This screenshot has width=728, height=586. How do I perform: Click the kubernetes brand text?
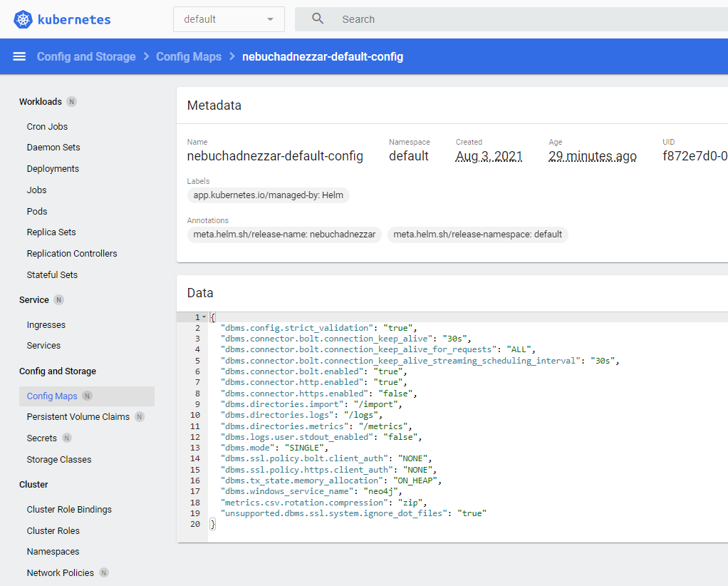pyautogui.click(x=74, y=19)
